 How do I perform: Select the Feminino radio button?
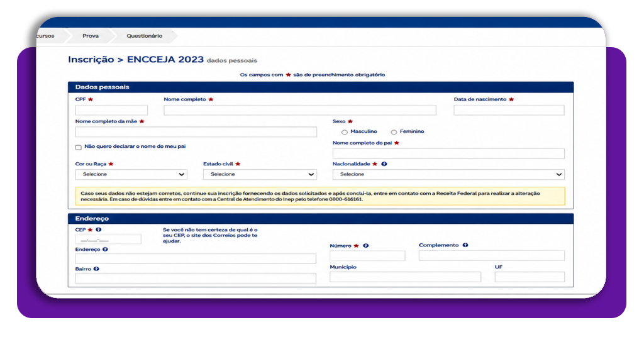click(x=394, y=132)
